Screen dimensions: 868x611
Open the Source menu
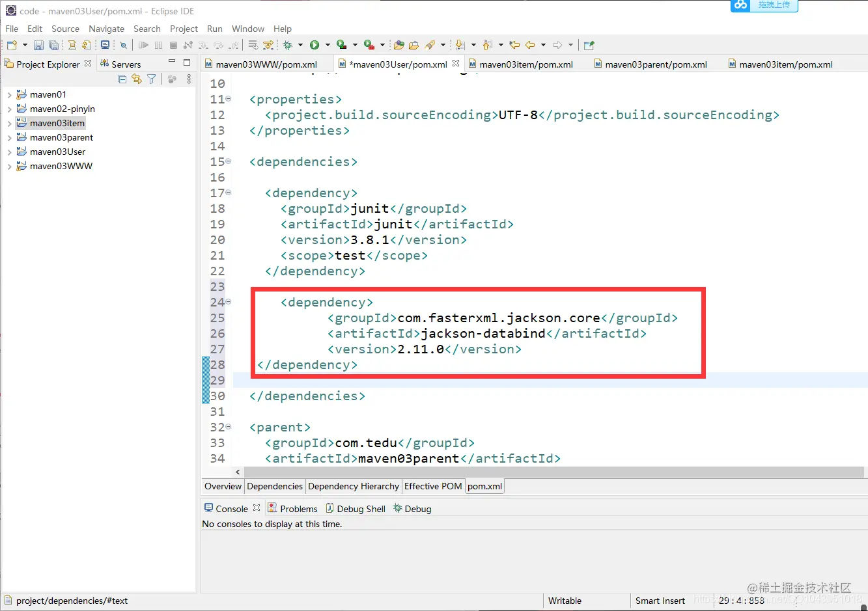(65, 29)
